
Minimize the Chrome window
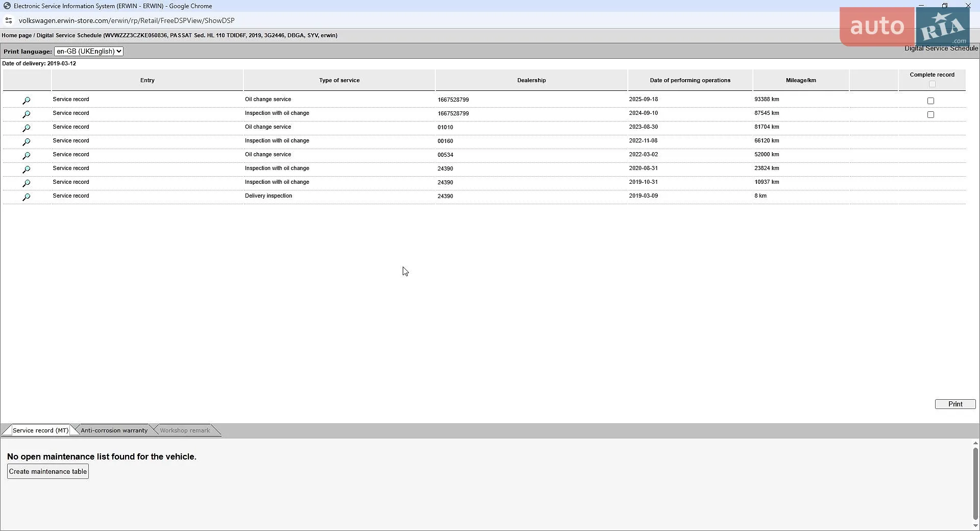[x=921, y=6]
